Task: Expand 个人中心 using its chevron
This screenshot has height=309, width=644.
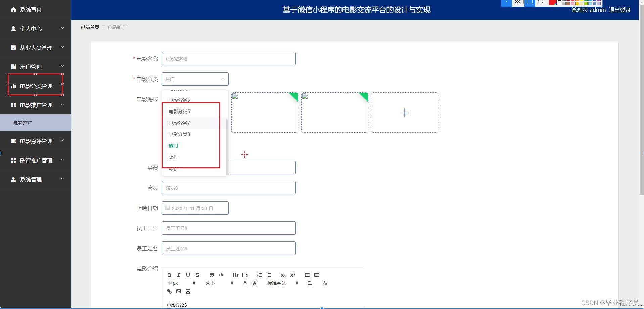Action: pos(62,28)
